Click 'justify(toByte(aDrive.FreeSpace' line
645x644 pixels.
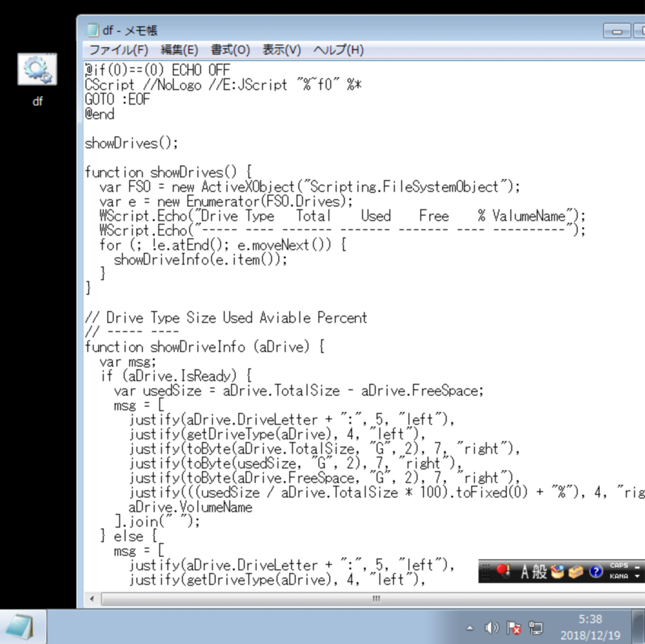click(324, 478)
